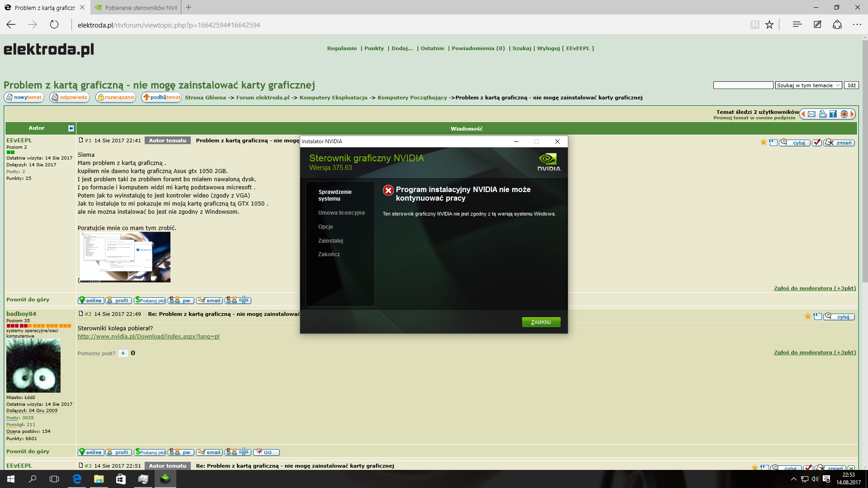Image resolution: width=868 pixels, height=488 pixels.
Task: Show hidden system tray icons chevron
Action: [x=793, y=479]
